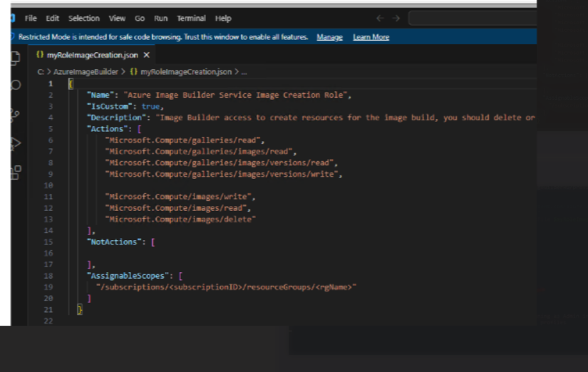Click the Learn More link

click(x=371, y=37)
